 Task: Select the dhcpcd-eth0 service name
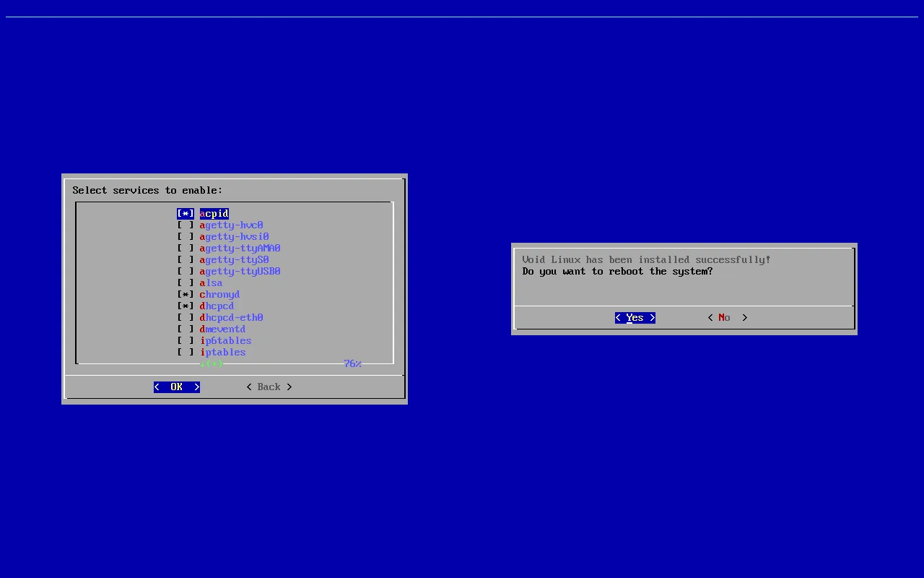(232, 318)
